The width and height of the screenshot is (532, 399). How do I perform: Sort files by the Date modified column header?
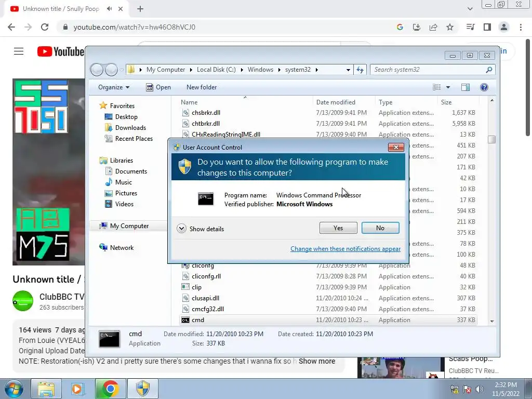336,102
